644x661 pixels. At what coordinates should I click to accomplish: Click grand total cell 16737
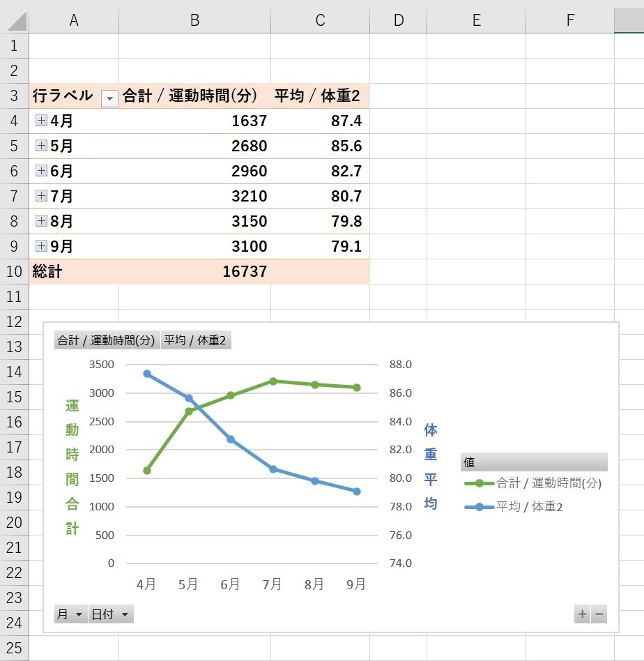(194, 271)
